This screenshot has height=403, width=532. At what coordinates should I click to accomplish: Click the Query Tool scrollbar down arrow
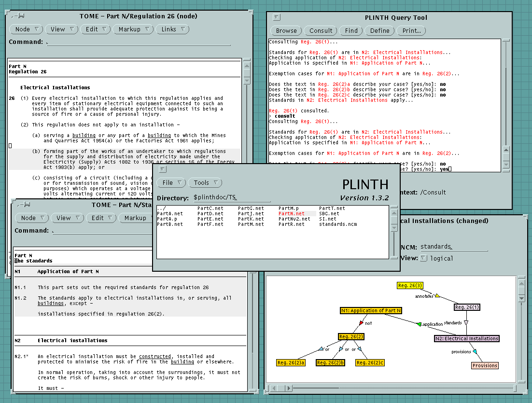506,164
